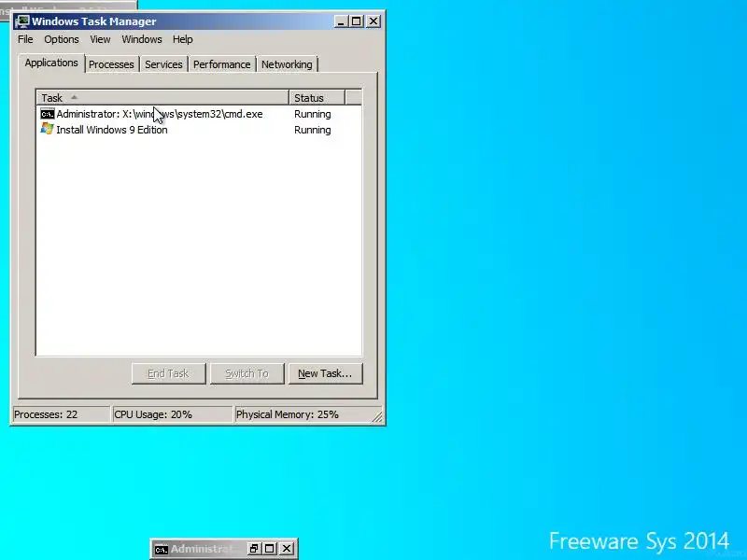747x560 pixels.
Task: Click the New Task... button
Action: pyautogui.click(x=325, y=373)
